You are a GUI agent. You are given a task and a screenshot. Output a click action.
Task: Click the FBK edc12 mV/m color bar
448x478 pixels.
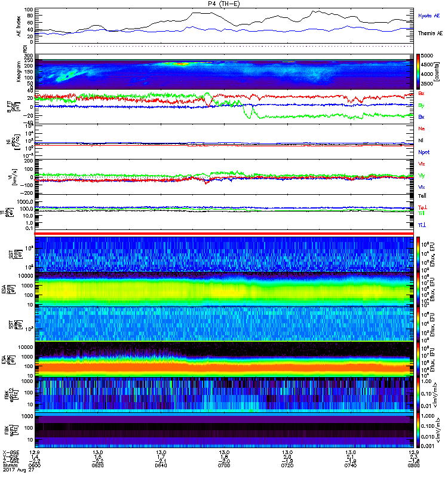(x=418, y=395)
